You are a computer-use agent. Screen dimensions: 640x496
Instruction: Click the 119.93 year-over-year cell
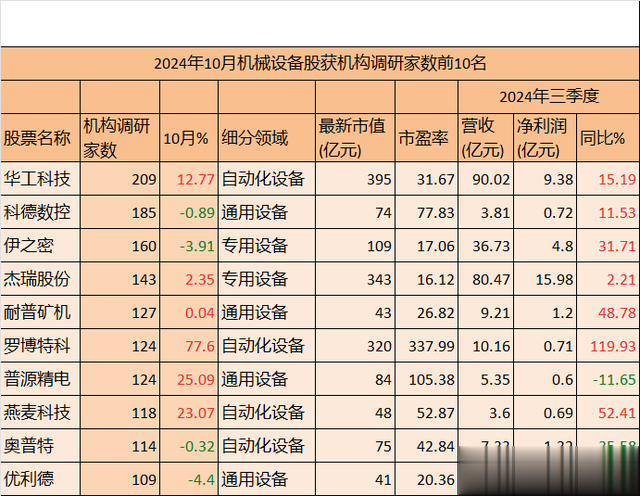pyautogui.click(x=608, y=346)
